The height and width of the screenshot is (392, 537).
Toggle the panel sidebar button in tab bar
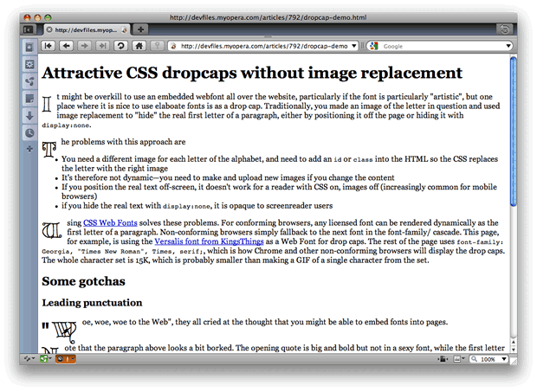pos(28,30)
